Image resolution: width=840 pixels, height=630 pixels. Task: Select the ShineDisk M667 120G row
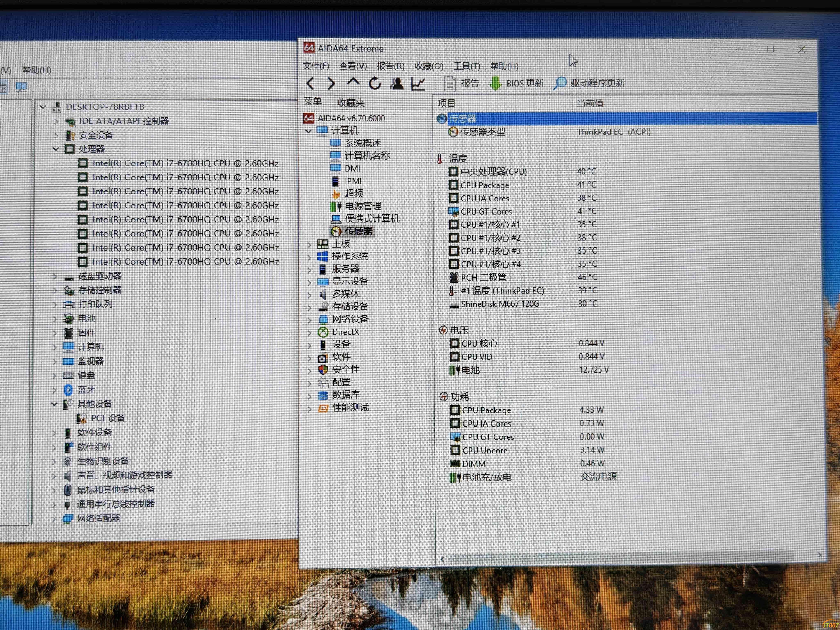point(524,304)
